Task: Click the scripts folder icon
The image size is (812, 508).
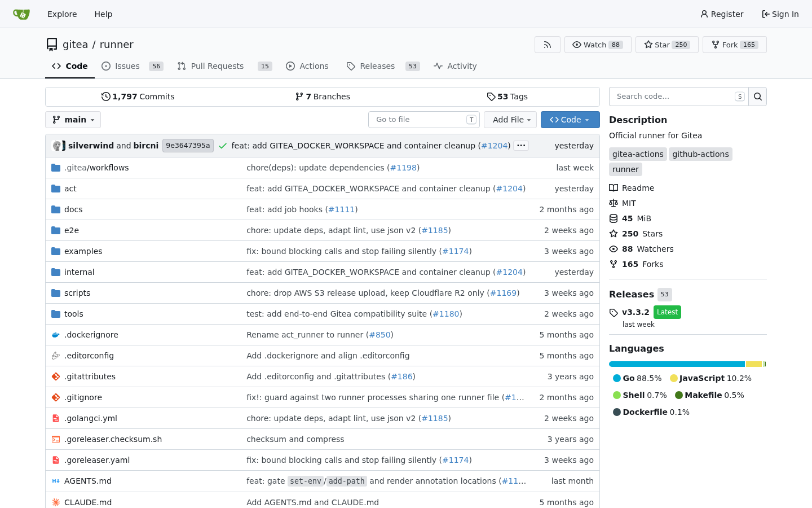Action: 56,293
